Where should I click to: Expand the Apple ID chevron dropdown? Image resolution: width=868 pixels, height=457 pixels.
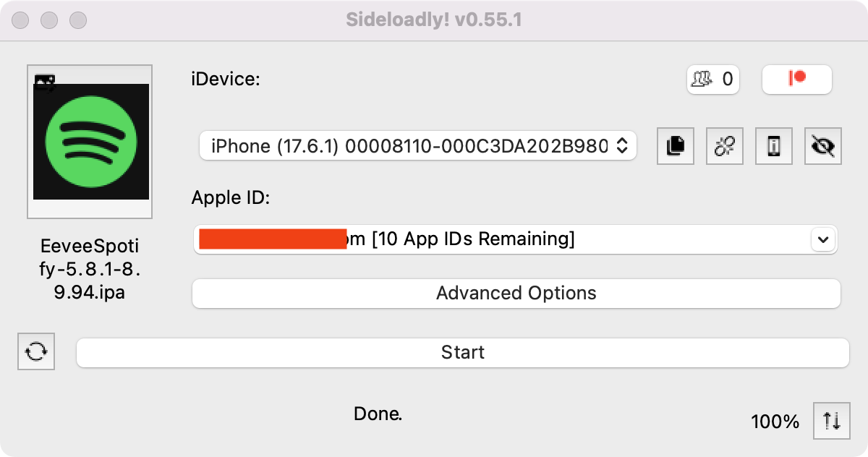click(x=822, y=239)
